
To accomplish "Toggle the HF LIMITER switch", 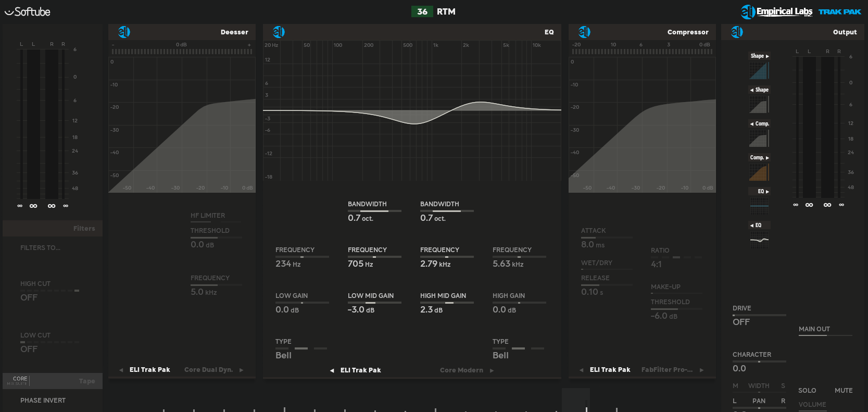I will click(x=216, y=218).
